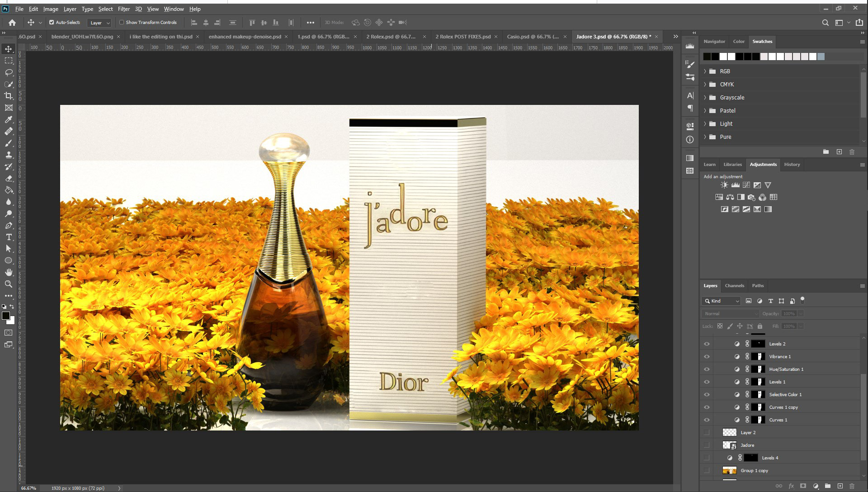The image size is (868, 492).
Task: Expand the CMYK swatch folder
Action: [705, 85]
